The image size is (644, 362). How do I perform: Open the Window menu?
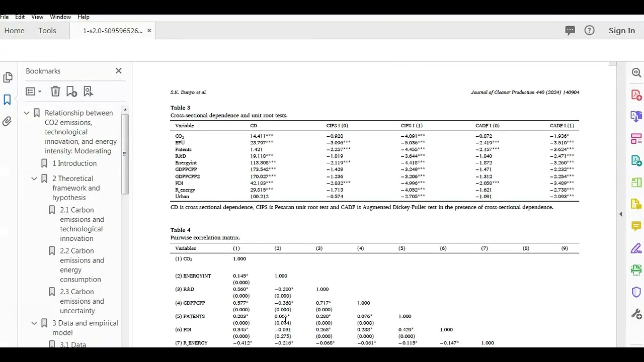60,17
